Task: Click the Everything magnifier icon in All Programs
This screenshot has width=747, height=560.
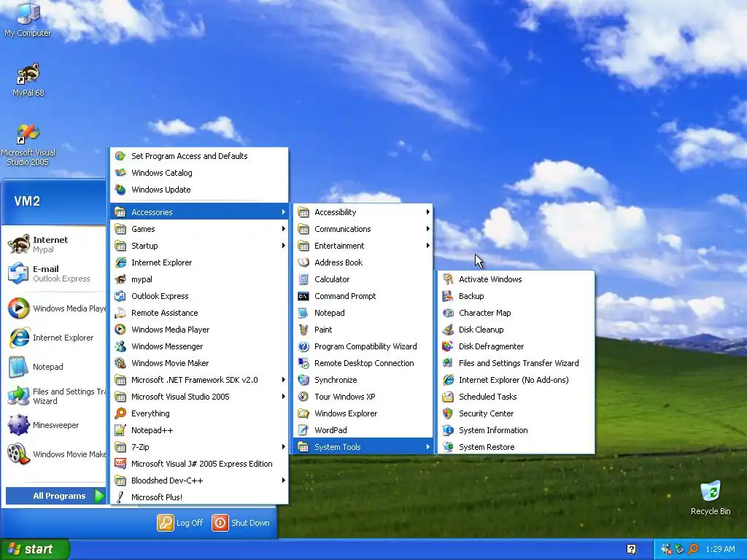Action: pyautogui.click(x=120, y=413)
